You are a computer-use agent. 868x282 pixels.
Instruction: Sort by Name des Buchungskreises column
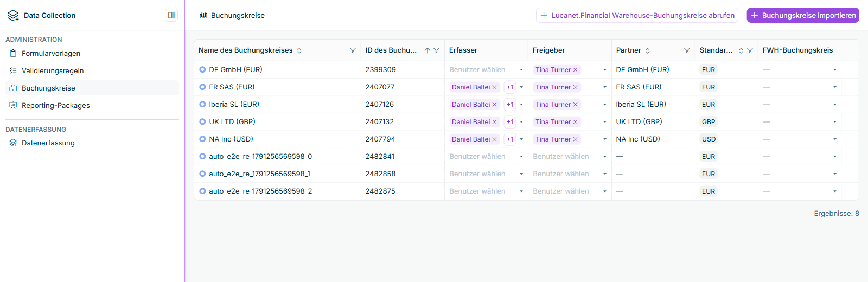[299, 50]
